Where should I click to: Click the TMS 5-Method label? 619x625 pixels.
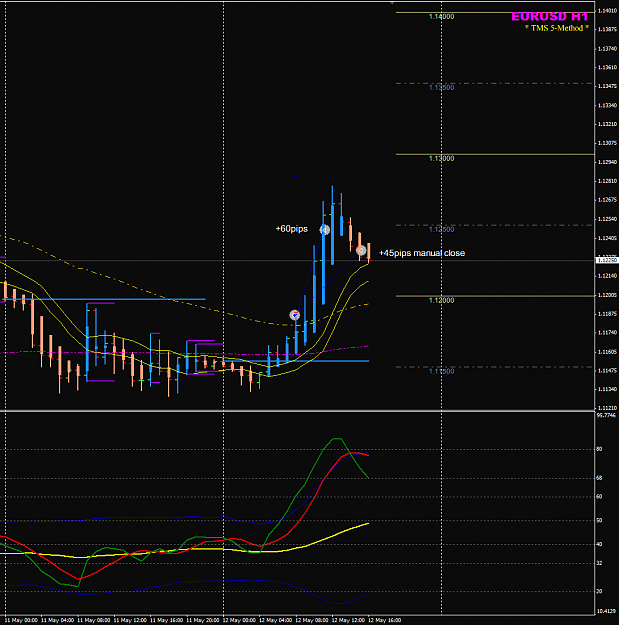pos(557,28)
